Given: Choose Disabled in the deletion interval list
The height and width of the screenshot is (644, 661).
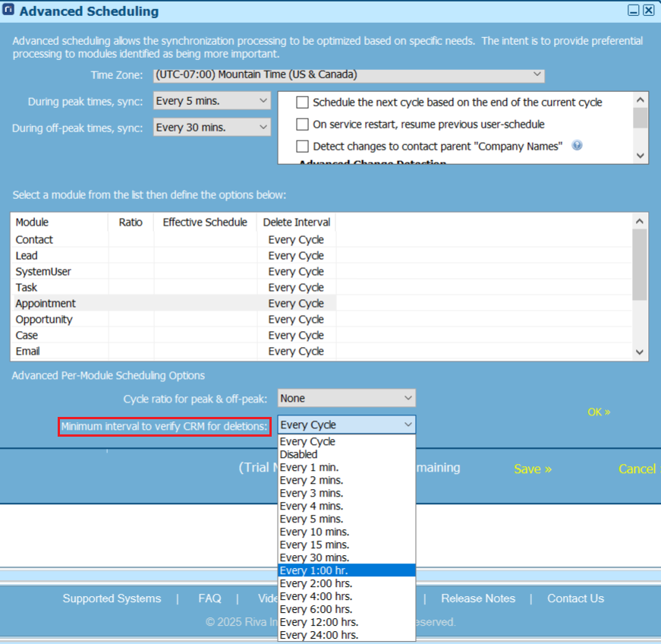Looking at the screenshot, I should coord(306,454).
